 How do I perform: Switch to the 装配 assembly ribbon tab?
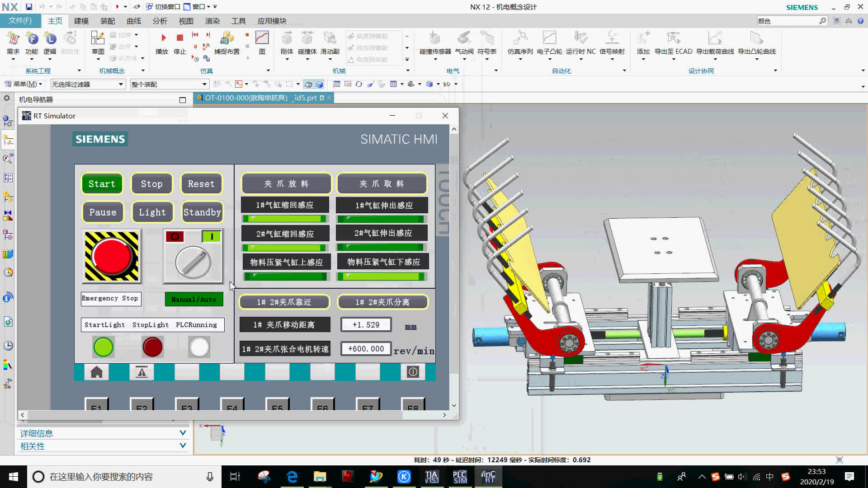tap(108, 21)
